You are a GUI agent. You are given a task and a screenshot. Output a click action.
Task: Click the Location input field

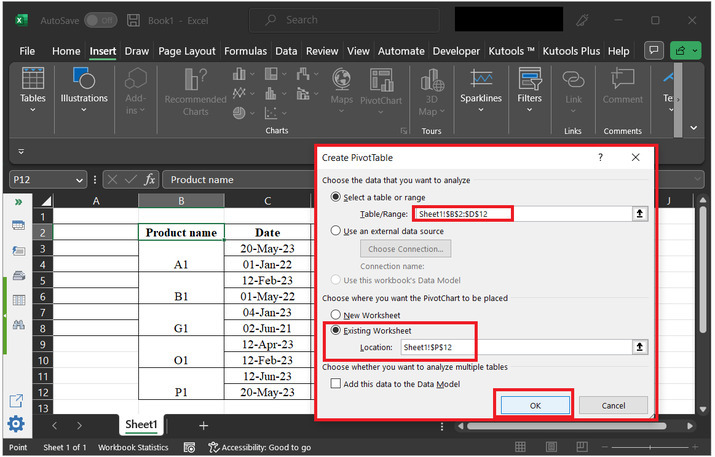tap(511, 347)
